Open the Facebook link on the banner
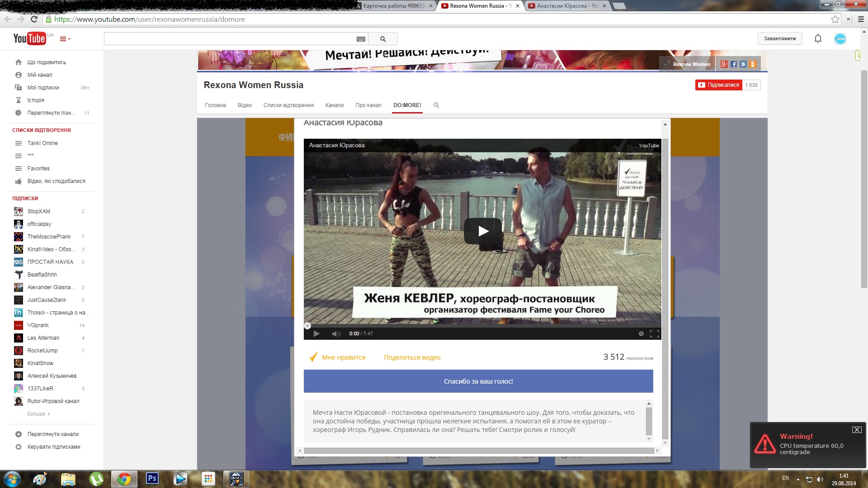This screenshot has width=868, height=488. pos(734,64)
